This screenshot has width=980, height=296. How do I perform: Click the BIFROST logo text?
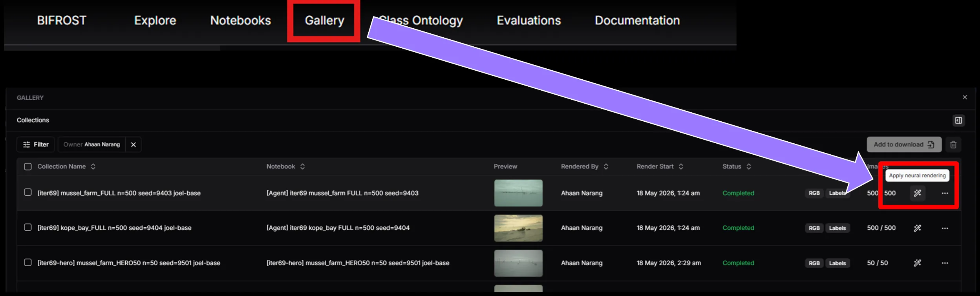point(62,20)
